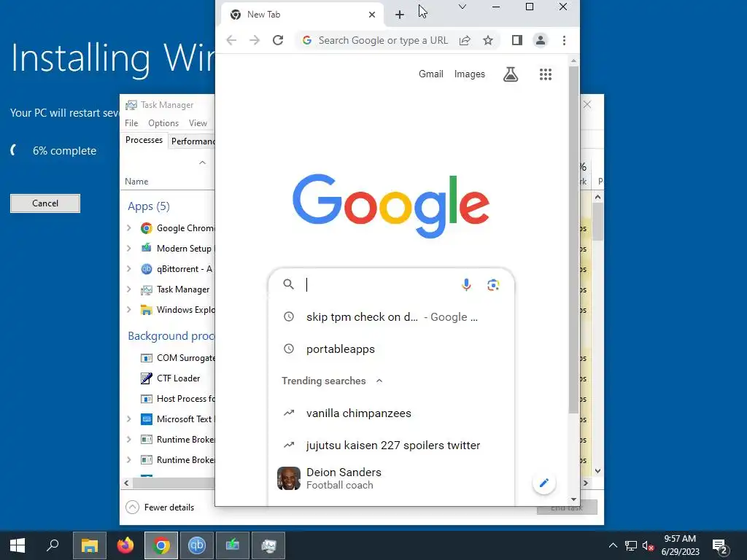Image resolution: width=747 pixels, height=560 pixels.
Task: Open a new tab with the plus button
Action: tap(400, 15)
